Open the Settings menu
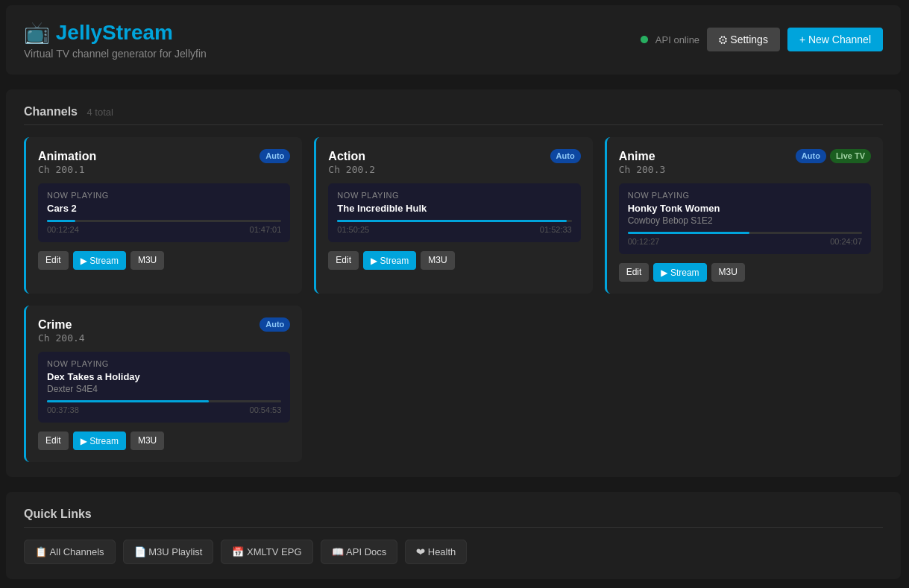 [743, 39]
